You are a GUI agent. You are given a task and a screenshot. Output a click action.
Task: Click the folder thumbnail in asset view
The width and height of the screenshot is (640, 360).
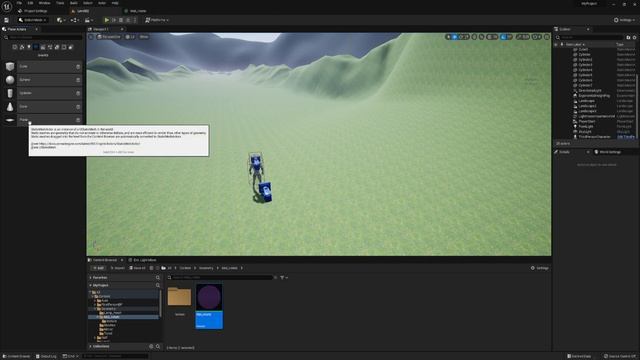(x=180, y=297)
